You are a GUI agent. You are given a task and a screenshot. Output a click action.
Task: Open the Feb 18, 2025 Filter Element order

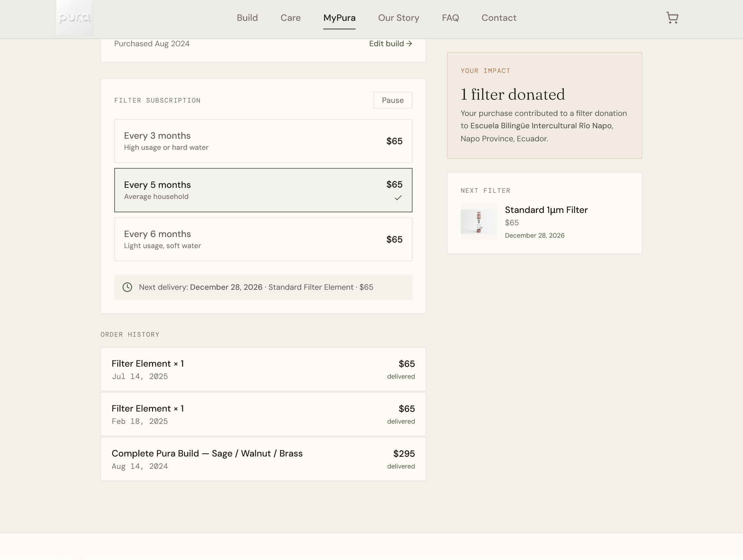[263, 414]
